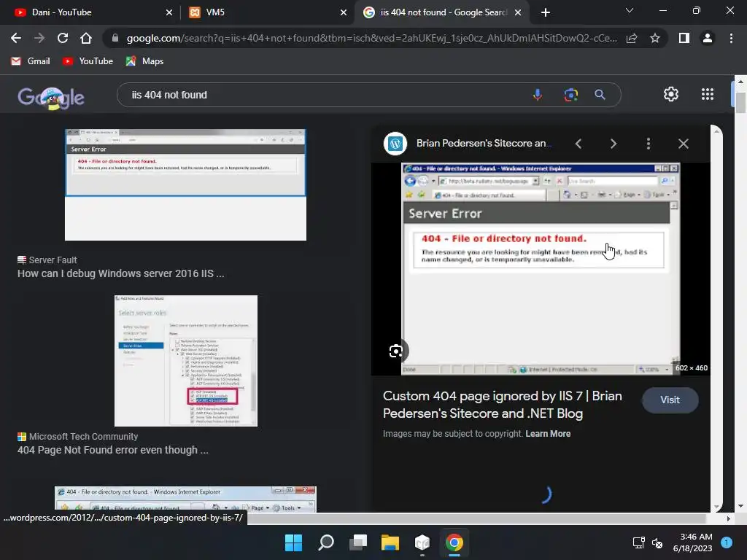Image resolution: width=747 pixels, height=560 pixels.
Task: Open Microsoft Tech Community roles thumbnail
Action: tap(186, 361)
